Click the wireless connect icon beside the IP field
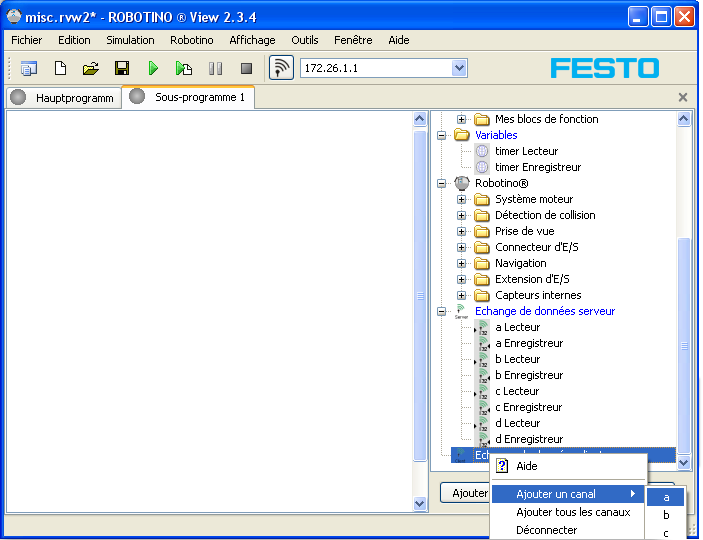 281,68
